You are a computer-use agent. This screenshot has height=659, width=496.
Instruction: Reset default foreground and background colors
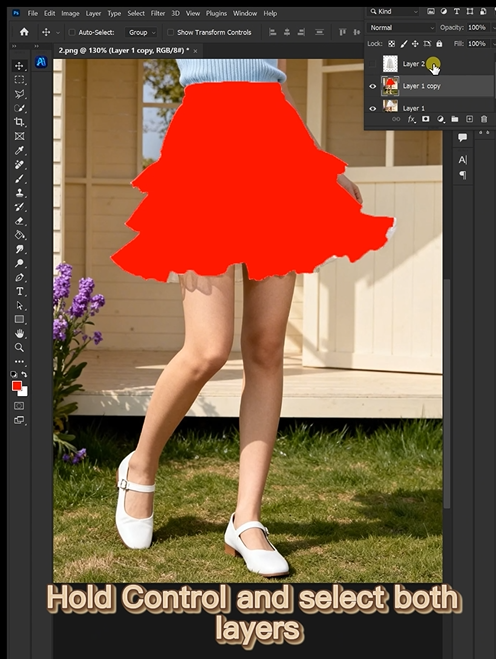coord(14,374)
